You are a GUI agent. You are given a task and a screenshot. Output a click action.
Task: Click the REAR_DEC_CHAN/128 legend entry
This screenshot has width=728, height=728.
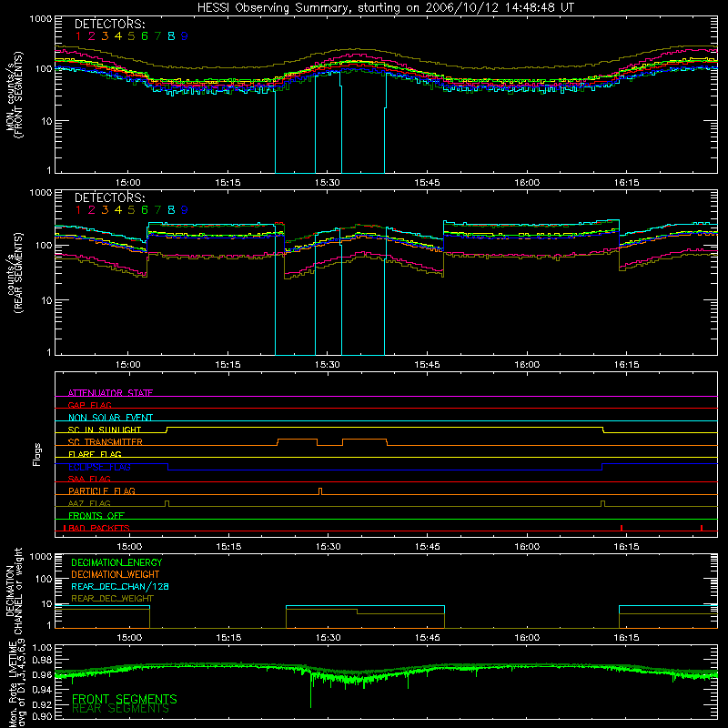tap(120, 587)
